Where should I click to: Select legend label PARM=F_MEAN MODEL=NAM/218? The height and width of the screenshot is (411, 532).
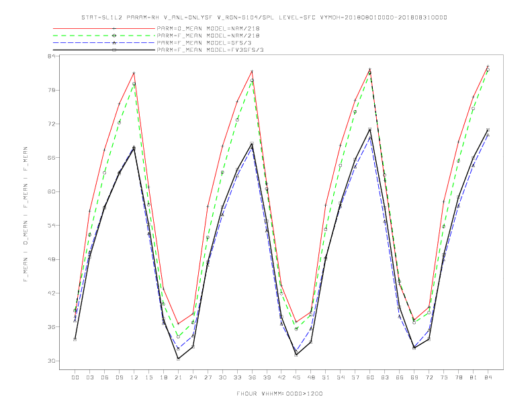[x=208, y=36]
